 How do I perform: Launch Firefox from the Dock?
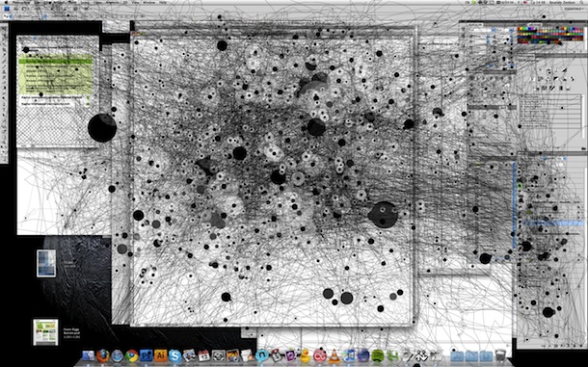click(103, 355)
